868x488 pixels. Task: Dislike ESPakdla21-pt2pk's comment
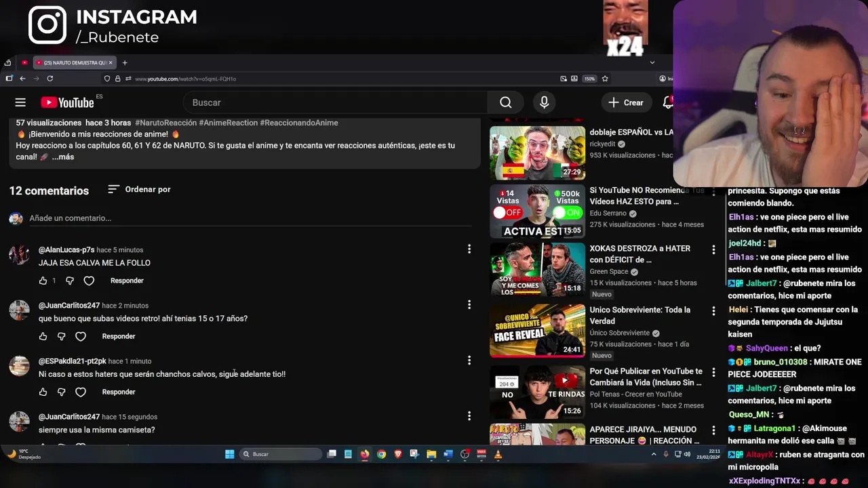(x=62, y=392)
